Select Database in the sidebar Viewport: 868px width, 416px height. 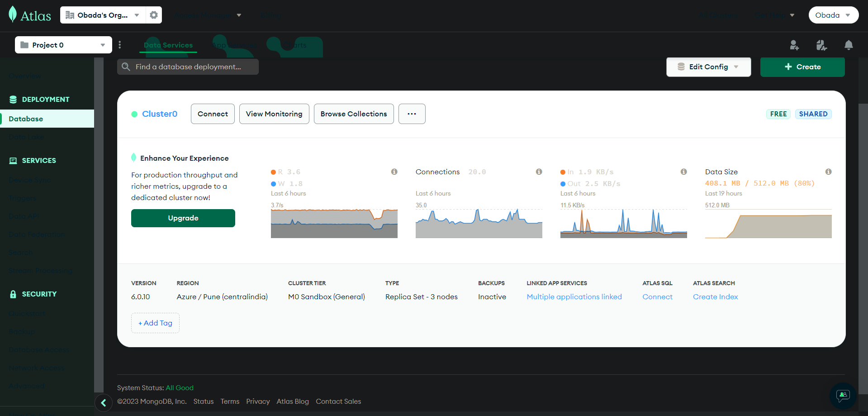coord(47,119)
